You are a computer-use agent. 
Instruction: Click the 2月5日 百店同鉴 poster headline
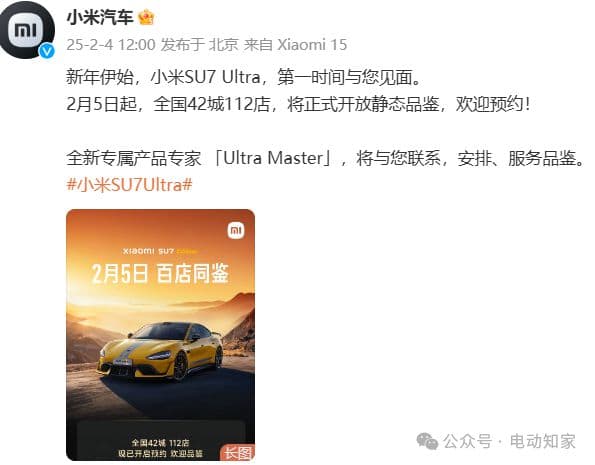click(x=160, y=273)
